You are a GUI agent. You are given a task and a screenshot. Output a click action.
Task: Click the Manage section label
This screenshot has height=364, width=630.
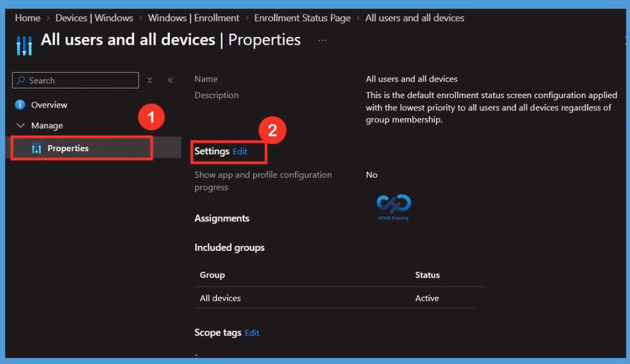click(47, 125)
